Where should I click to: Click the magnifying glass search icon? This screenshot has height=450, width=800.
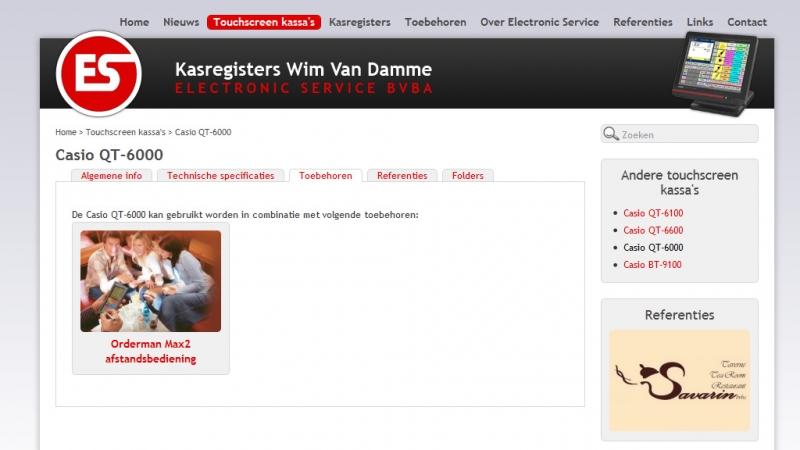point(611,134)
